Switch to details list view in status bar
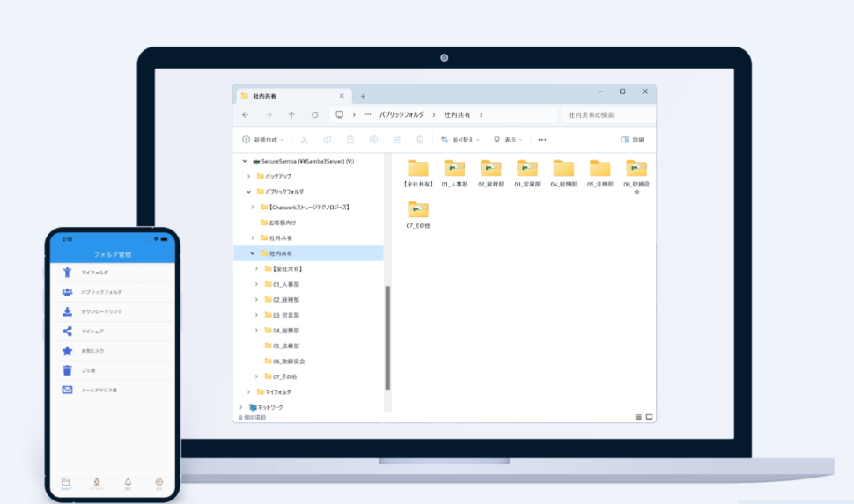Image resolution: width=854 pixels, height=504 pixels. [638, 417]
